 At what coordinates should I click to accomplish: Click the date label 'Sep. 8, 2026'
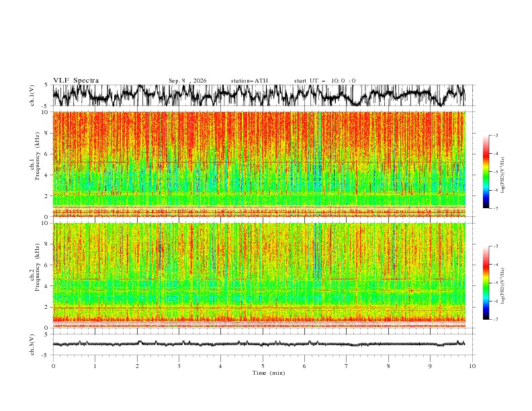click(x=187, y=81)
